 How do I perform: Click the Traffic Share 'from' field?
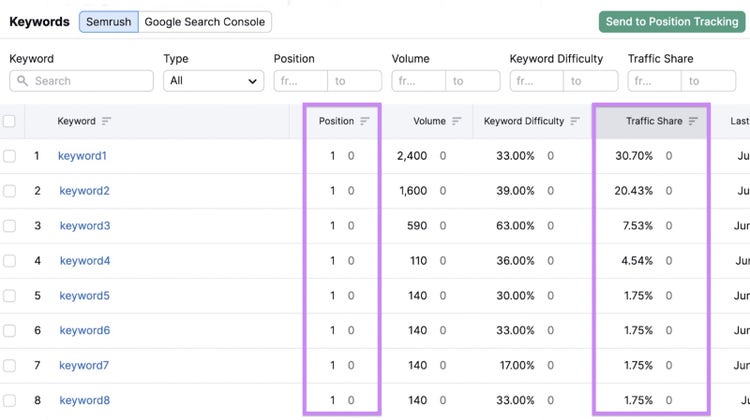pyautogui.click(x=655, y=81)
